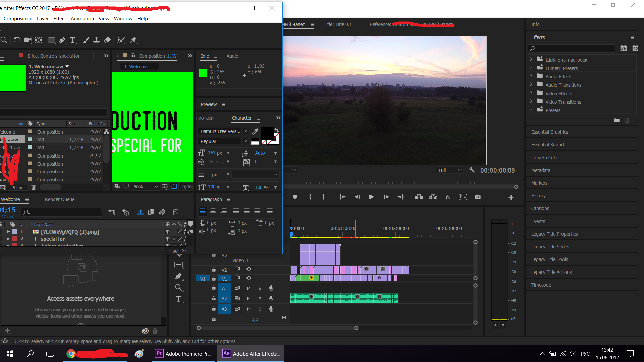Pick the eyedropper in Character panel

click(255, 131)
